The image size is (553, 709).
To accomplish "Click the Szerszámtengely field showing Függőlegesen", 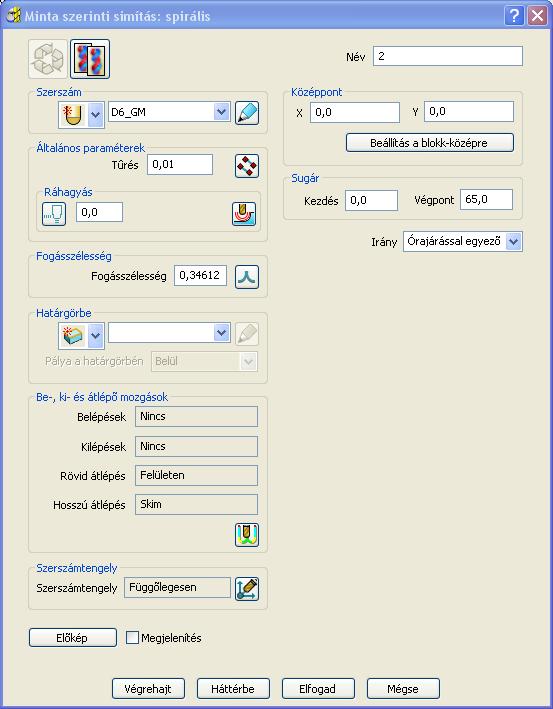I will (x=177, y=587).
